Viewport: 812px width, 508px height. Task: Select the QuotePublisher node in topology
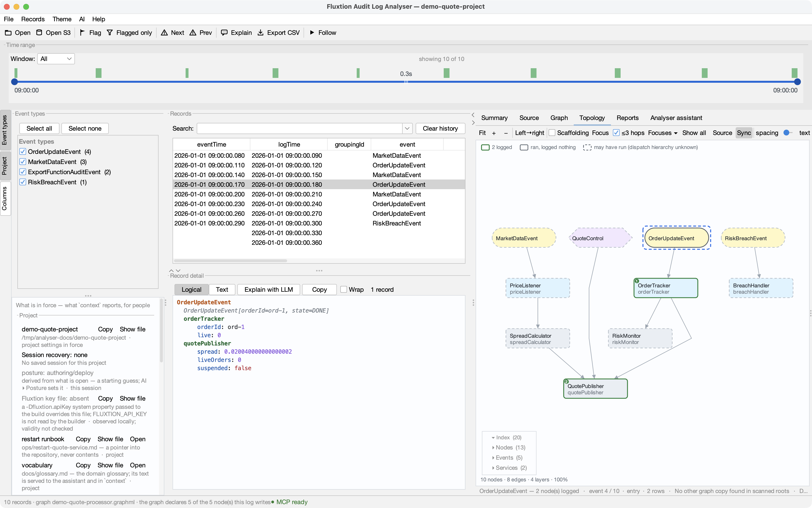[595, 389]
